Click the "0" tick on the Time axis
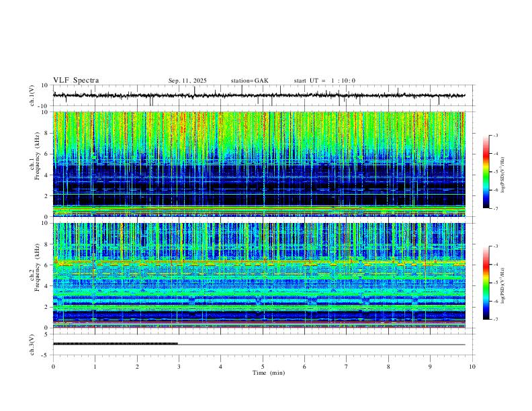Screen dimensions: 532x411 click(x=53, y=367)
